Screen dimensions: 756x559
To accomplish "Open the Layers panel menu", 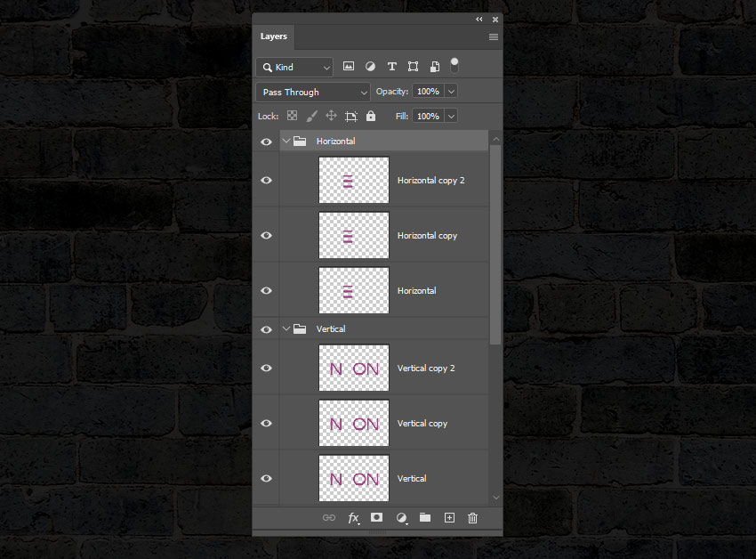I will click(x=493, y=37).
